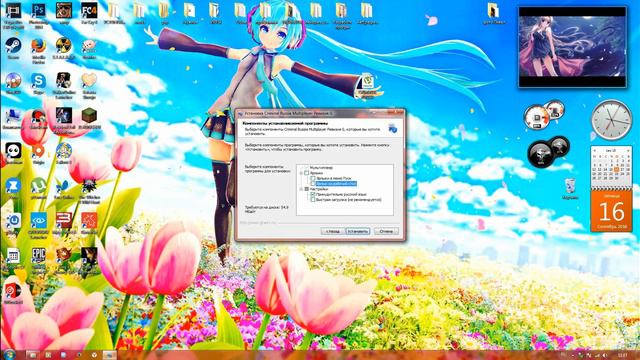The image size is (640, 360).
Task: Enable Ярлыки в меню Пуск checkbox
Action: pyautogui.click(x=312, y=178)
